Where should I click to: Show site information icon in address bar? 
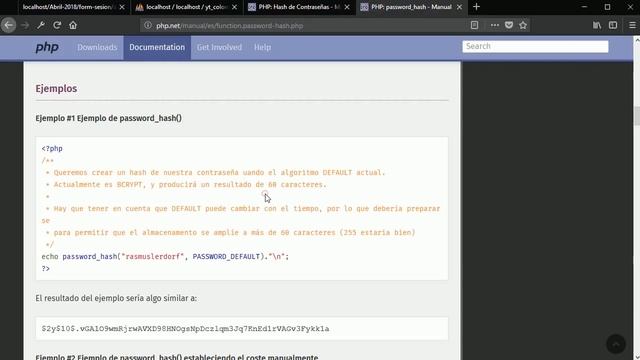[148, 25]
